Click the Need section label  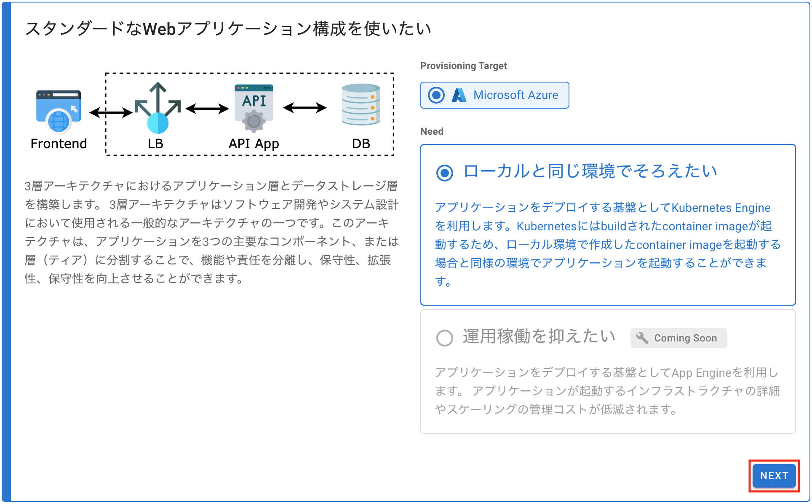(x=432, y=131)
